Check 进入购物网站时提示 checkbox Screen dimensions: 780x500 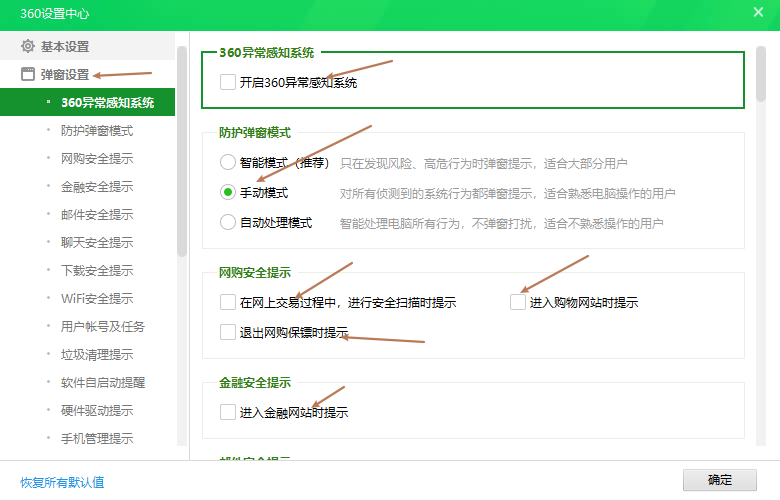pyautogui.click(x=518, y=302)
